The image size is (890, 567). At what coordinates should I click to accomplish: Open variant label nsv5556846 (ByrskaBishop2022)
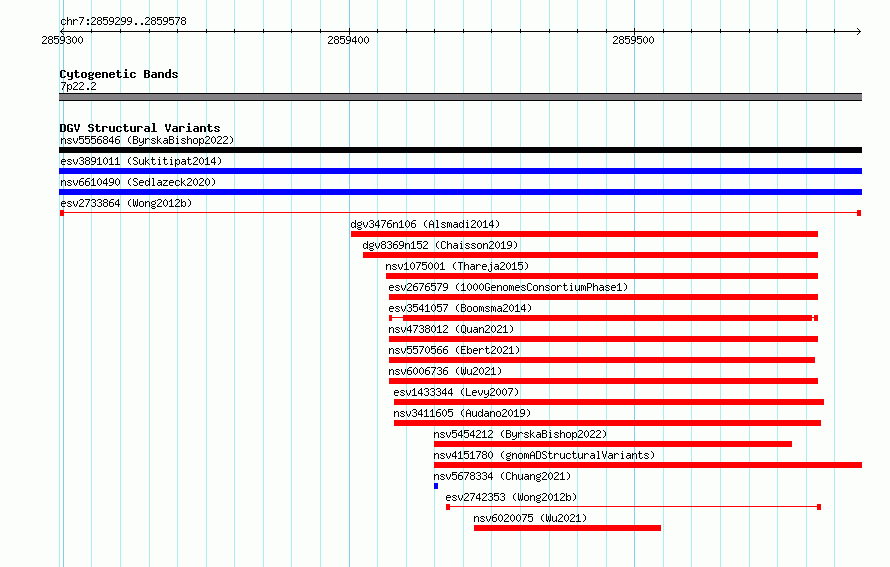(147, 140)
